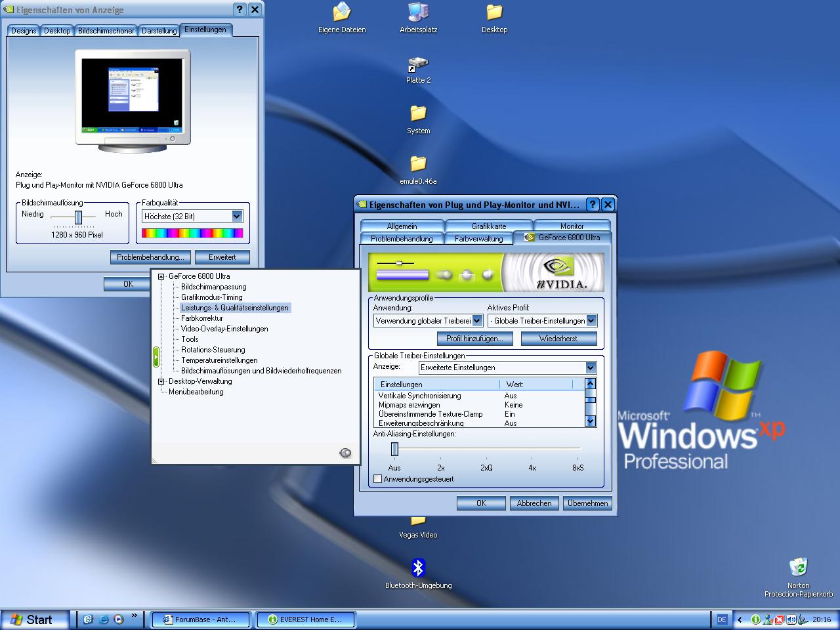Expand the Desktop-Verwaltung tree node
This screenshot has width=840, height=630.
pos(161,381)
